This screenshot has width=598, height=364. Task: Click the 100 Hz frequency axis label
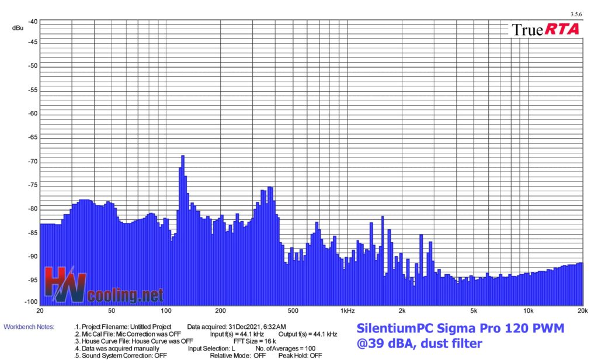[166, 311]
